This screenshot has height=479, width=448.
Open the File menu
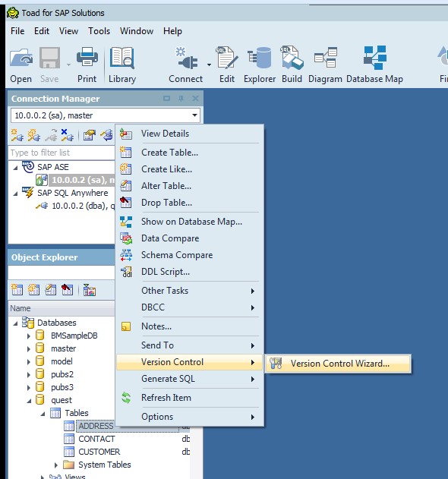pos(17,31)
